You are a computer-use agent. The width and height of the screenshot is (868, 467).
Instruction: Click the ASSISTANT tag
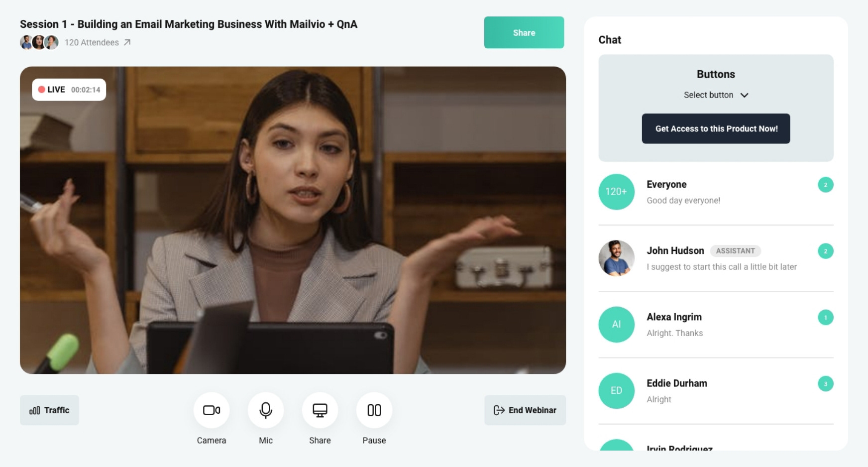coord(735,251)
